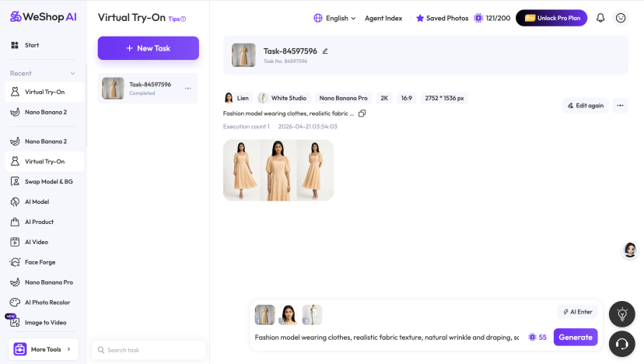This screenshot has height=364, width=644.
Task: Click the notification bell icon
Action: [600, 18]
